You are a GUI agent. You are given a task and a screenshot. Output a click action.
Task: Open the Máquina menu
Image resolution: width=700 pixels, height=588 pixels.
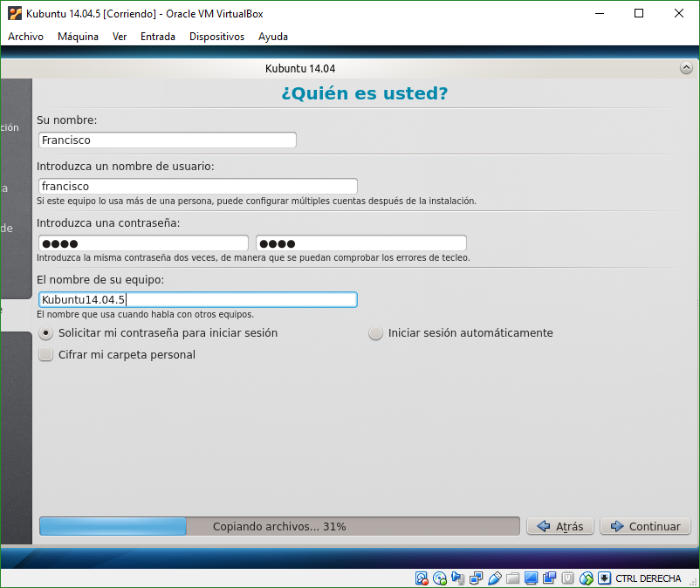tap(78, 37)
